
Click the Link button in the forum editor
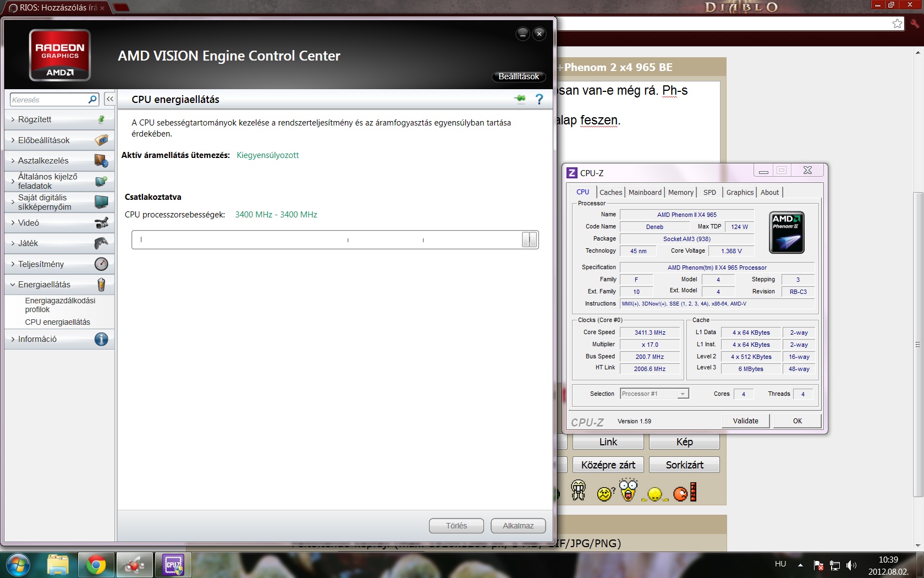(608, 442)
